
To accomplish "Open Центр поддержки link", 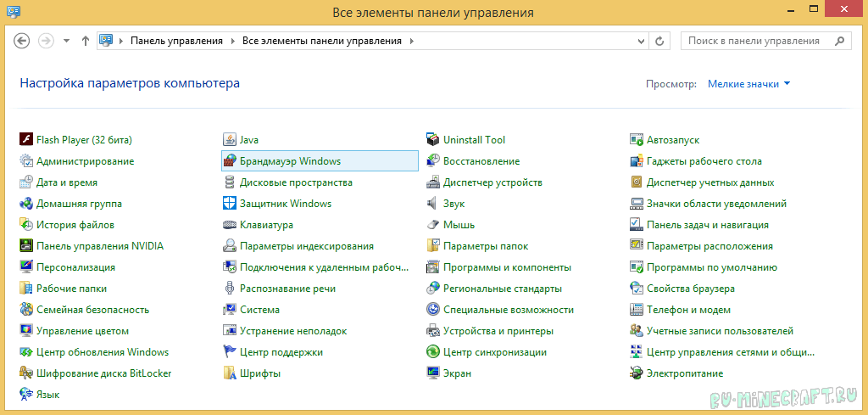I will [x=281, y=352].
